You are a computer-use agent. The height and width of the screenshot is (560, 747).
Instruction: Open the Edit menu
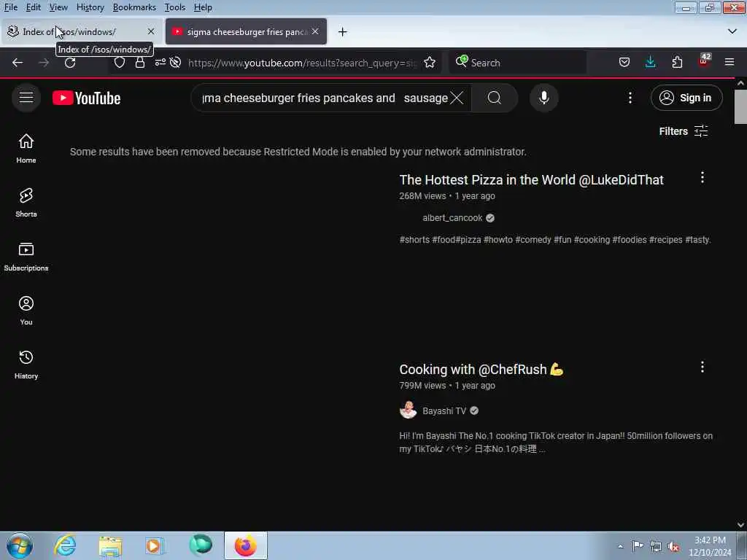tap(34, 7)
